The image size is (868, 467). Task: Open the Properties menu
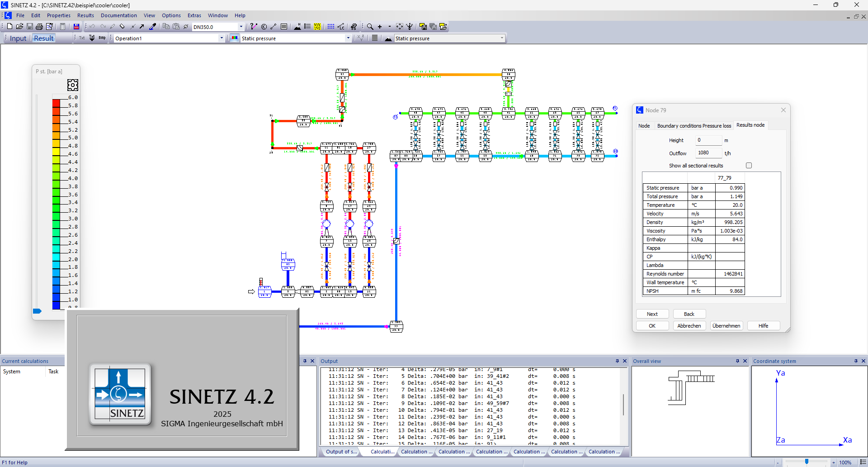click(x=59, y=15)
